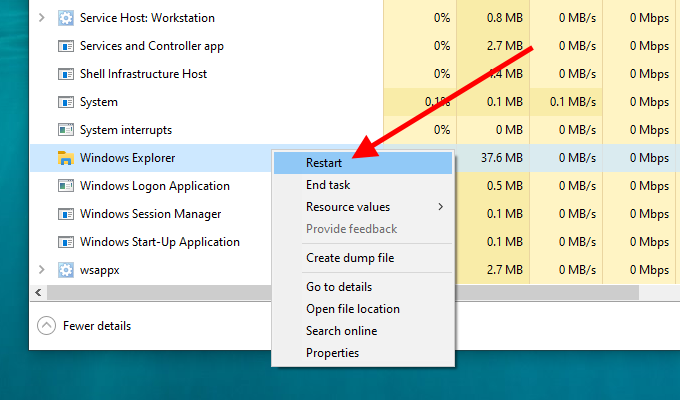Viewport: 680px width, 400px height.
Task: Click the horizontal scrollbar left arrow
Action: (x=38, y=292)
